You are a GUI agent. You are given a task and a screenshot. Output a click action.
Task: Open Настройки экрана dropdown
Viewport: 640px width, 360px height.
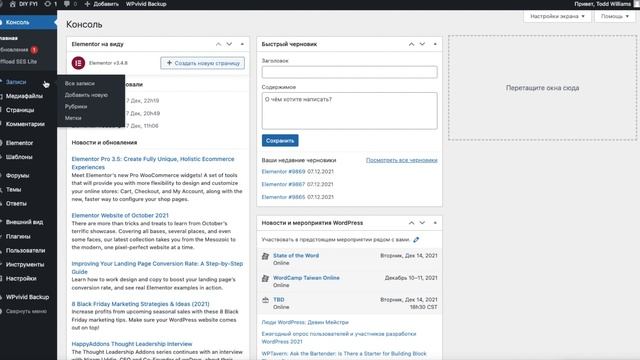coord(557,16)
